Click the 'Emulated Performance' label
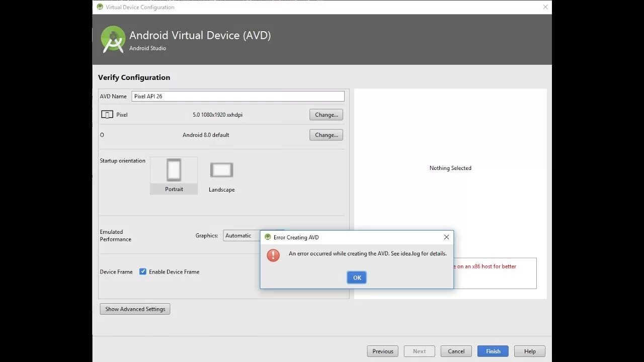 click(116, 235)
